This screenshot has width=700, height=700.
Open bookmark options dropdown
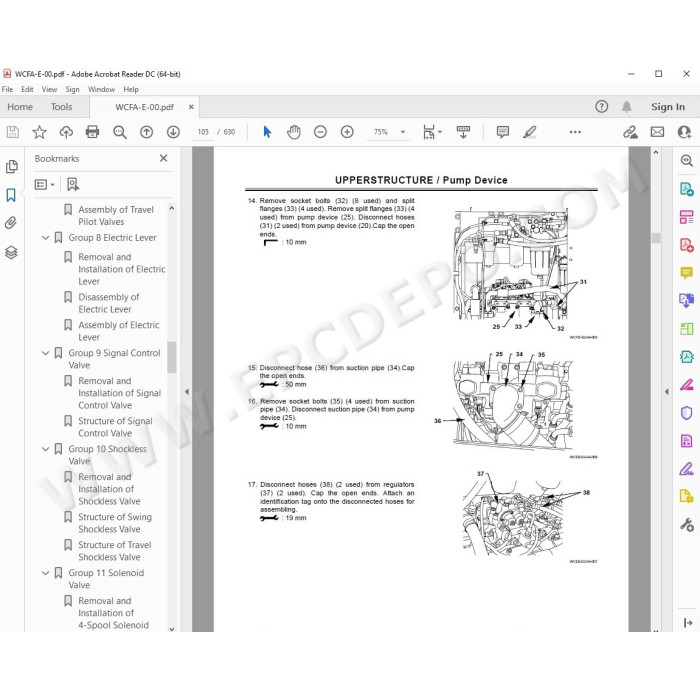click(x=45, y=184)
